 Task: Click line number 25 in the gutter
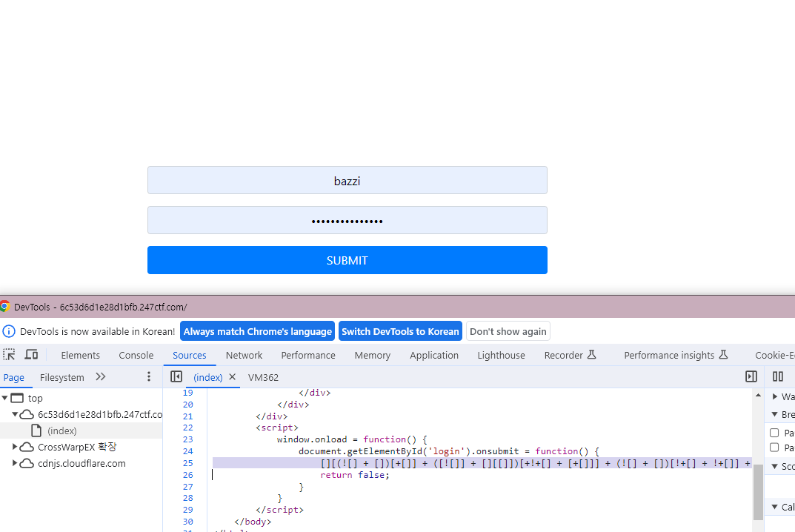[x=187, y=463]
